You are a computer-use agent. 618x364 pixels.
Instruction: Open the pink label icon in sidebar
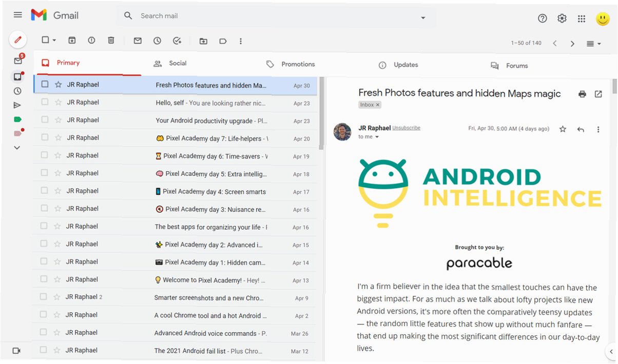click(x=18, y=133)
